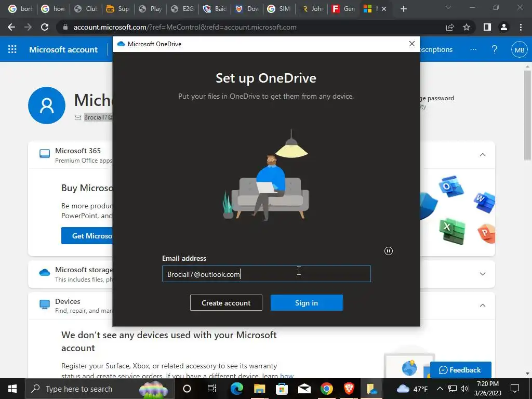Screen dimensions: 532x399
Task: Switch to the 'how' browser tab
Action: [x=54, y=9]
